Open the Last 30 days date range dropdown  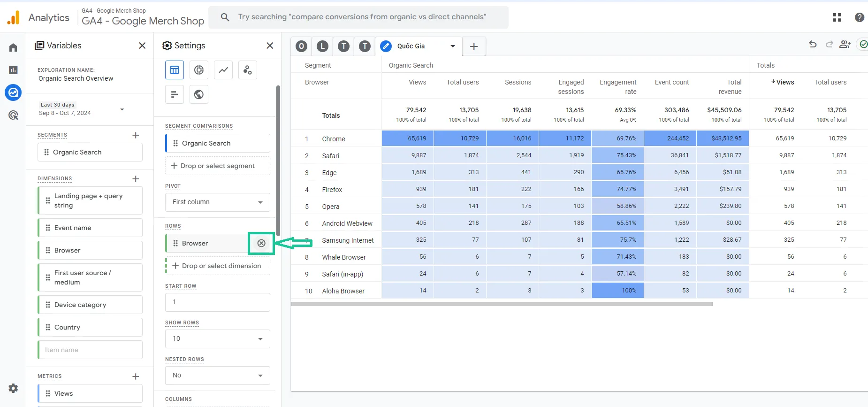(82, 109)
